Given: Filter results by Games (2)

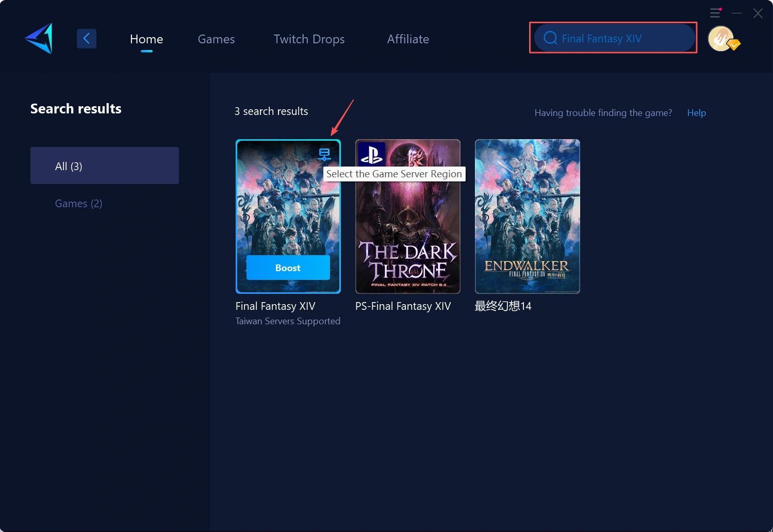Looking at the screenshot, I should [78, 204].
